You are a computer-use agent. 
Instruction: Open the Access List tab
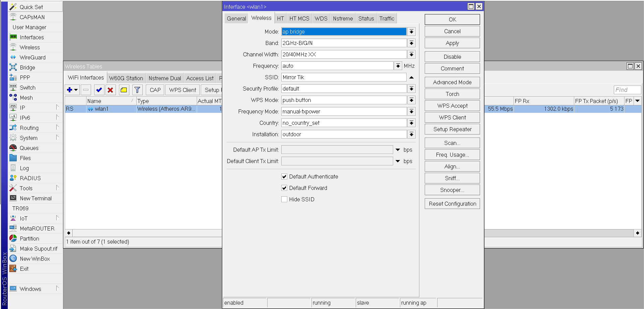200,78
